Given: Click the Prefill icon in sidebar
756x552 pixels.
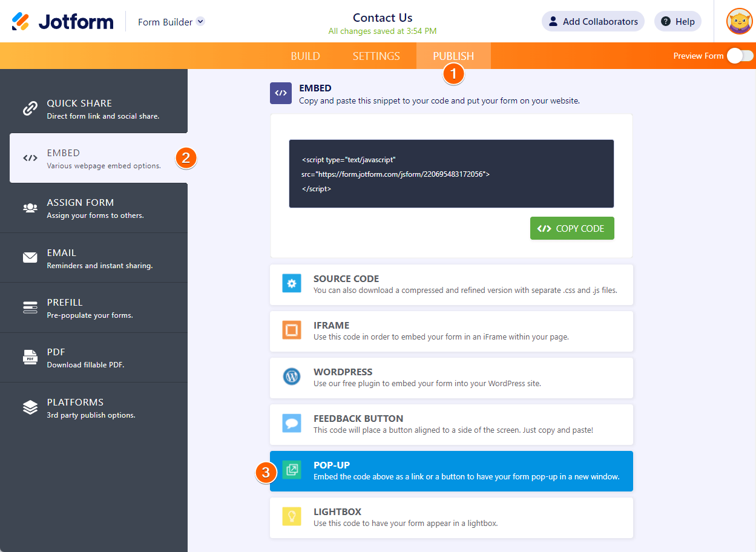Looking at the screenshot, I should point(30,307).
